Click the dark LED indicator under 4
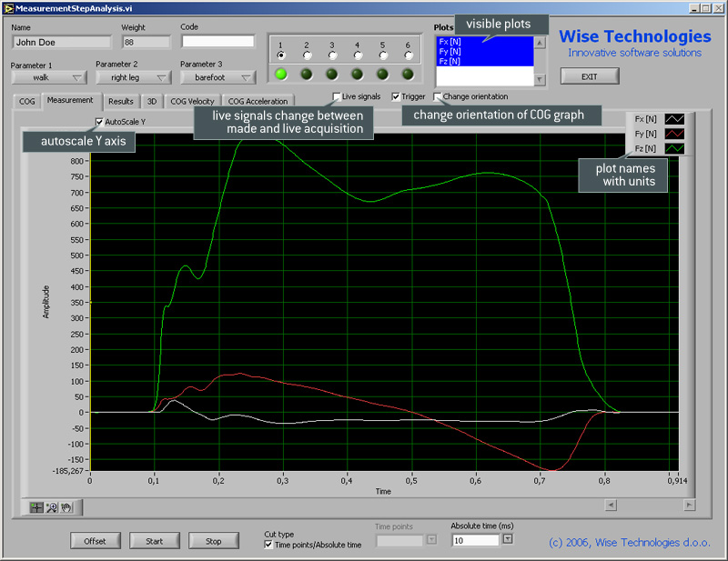728x561 pixels. click(x=357, y=74)
